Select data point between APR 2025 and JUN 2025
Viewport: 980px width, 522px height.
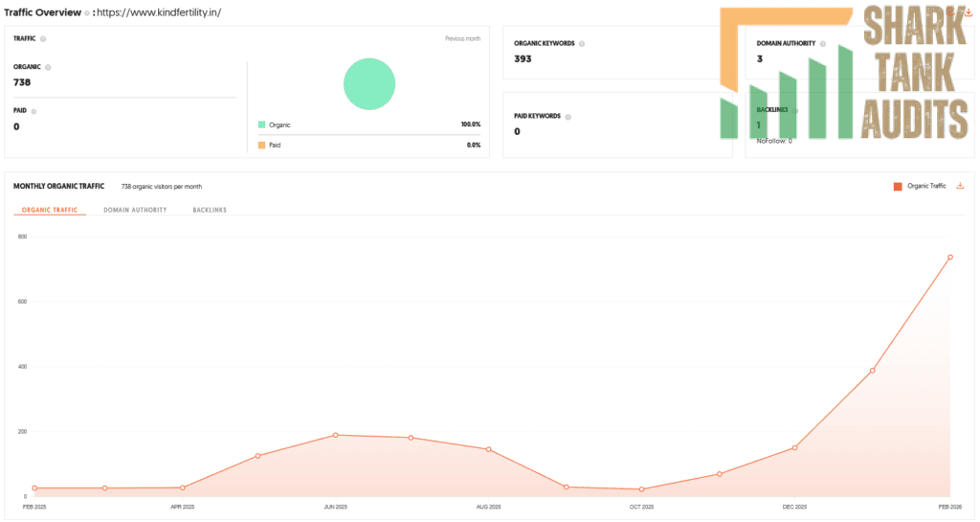coord(258,456)
